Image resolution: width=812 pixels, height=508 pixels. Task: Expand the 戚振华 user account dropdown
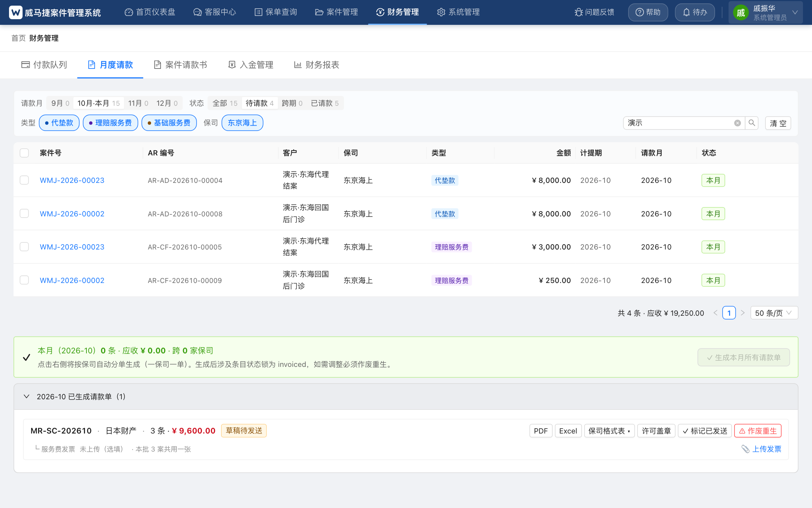[x=766, y=12]
